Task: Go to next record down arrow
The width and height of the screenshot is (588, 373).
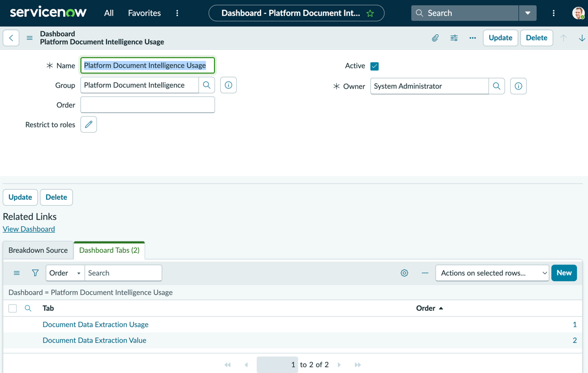Action: pyautogui.click(x=582, y=38)
